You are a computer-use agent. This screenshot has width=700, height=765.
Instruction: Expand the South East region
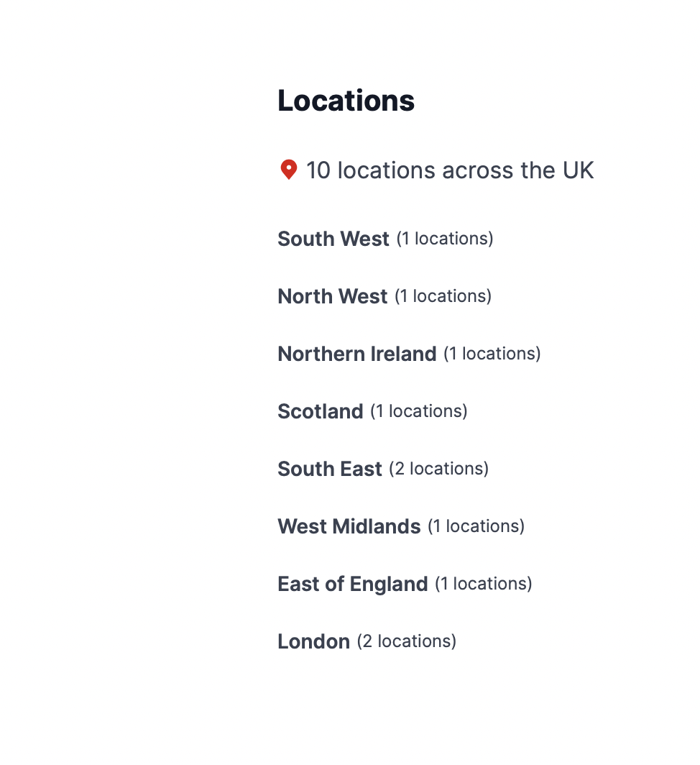coord(329,469)
